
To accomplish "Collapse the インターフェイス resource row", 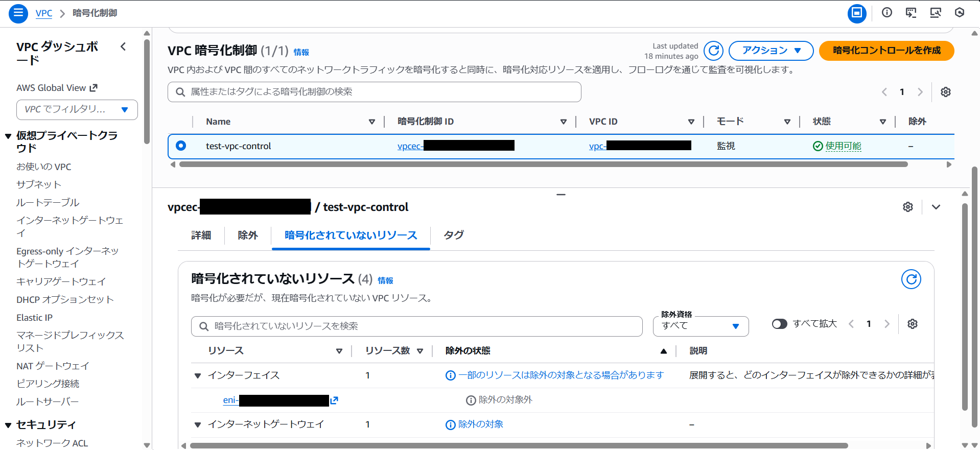I will pyautogui.click(x=198, y=376).
